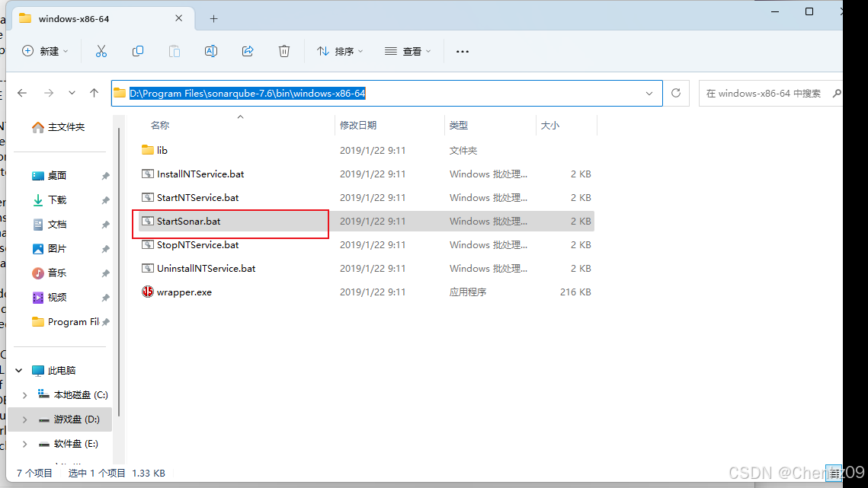
Task: Select 游戏盘 (D:) drive
Action: click(x=69, y=419)
